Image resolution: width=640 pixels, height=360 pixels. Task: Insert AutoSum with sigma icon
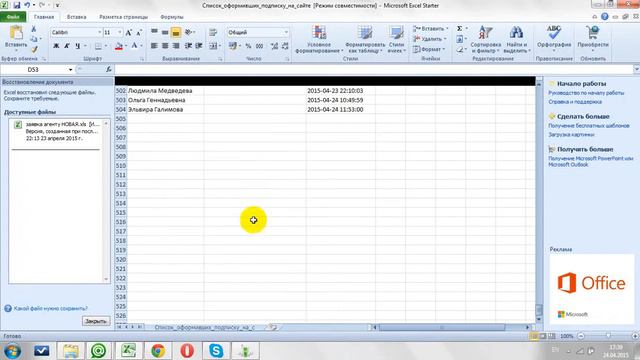tap(460, 29)
